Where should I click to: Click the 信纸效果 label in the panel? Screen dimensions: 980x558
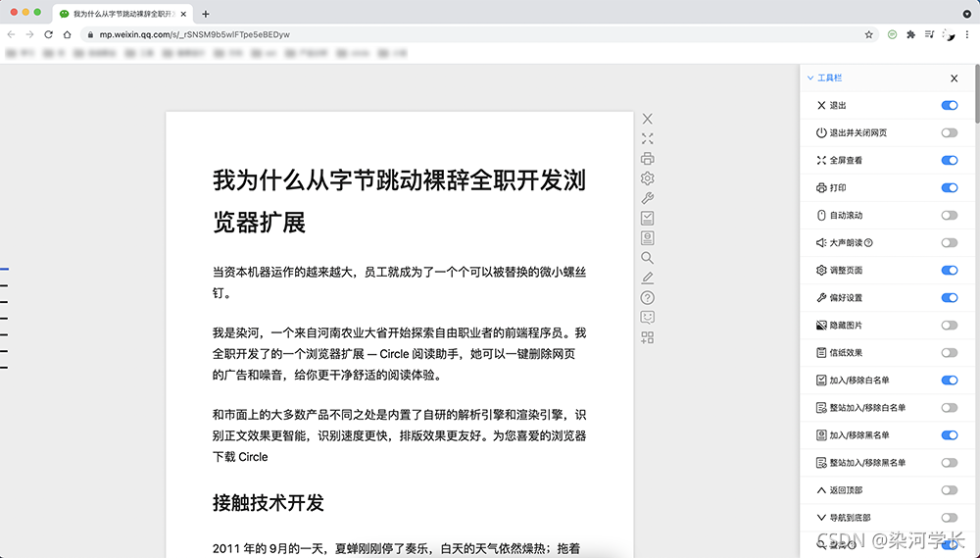pos(846,353)
